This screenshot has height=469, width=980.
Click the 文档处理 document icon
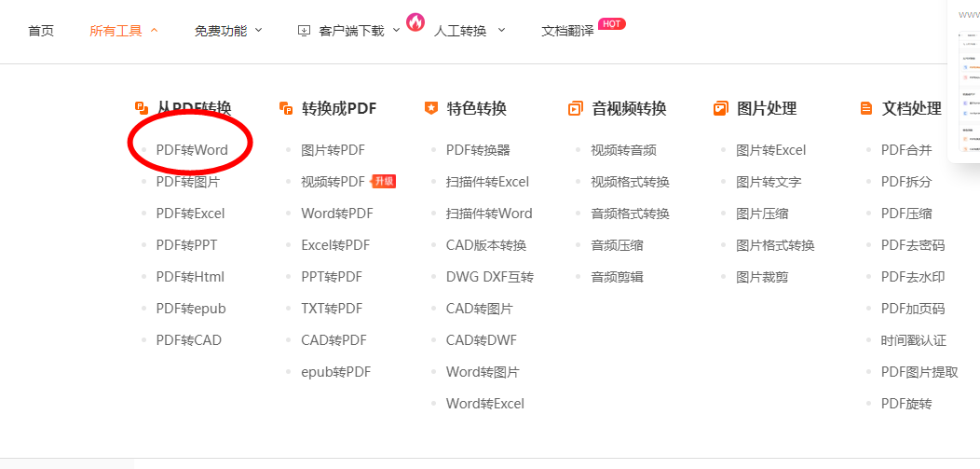click(866, 108)
